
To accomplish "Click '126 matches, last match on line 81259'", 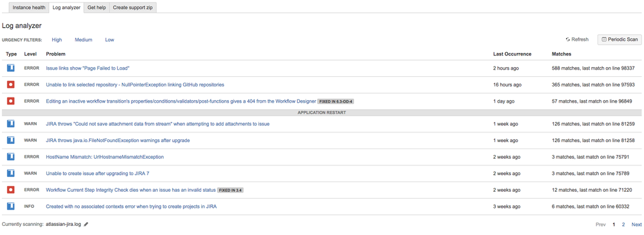I will [594, 124].
